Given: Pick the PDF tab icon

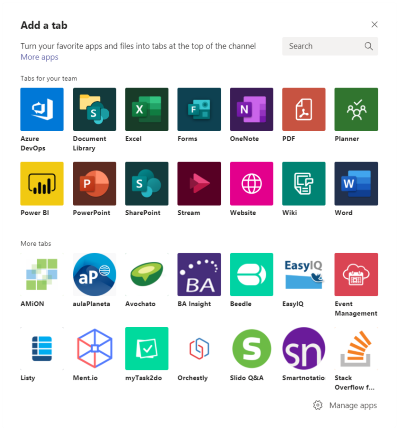Looking at the screenshot, I should click(304, 109).
